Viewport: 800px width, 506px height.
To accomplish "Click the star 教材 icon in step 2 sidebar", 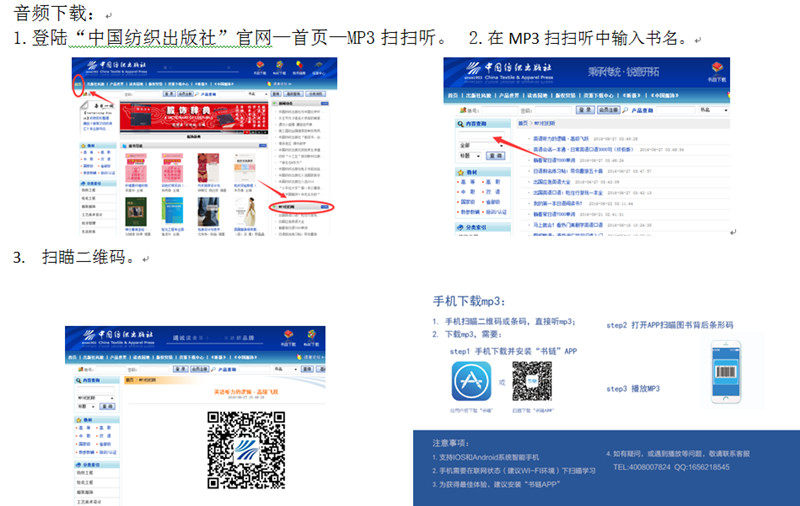I will pyautogui.click(x=461, y=172).
